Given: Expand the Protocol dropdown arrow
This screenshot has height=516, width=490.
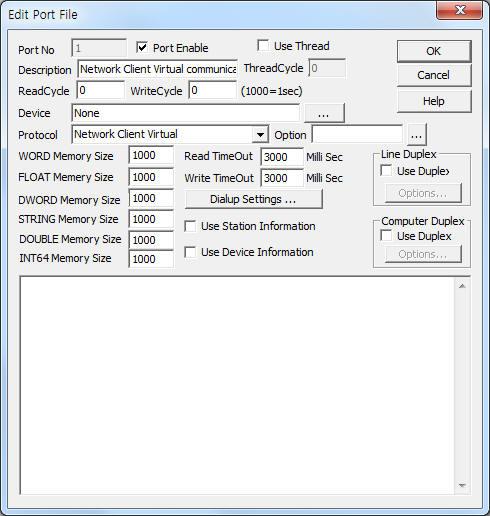Looking at the screenshot, I should tap(260, 135).
